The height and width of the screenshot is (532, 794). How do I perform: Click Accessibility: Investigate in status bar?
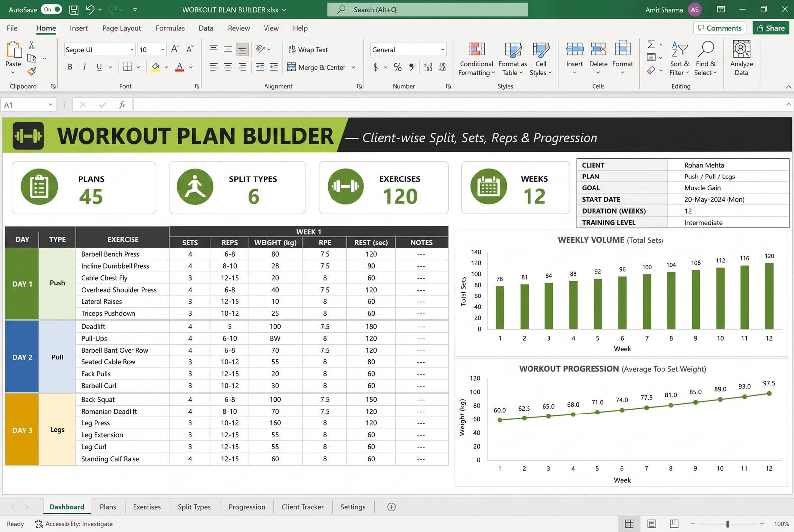73,524
